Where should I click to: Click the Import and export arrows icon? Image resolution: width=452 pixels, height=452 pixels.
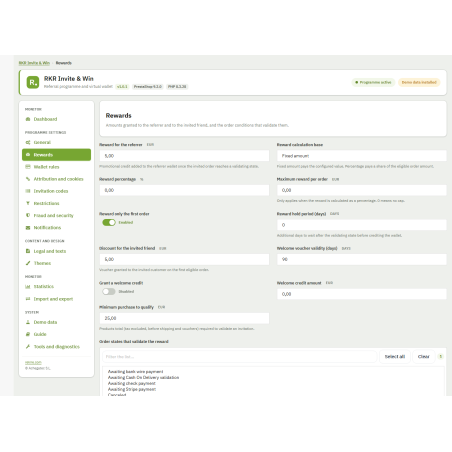pyautogui.click(x=28, y=299)
